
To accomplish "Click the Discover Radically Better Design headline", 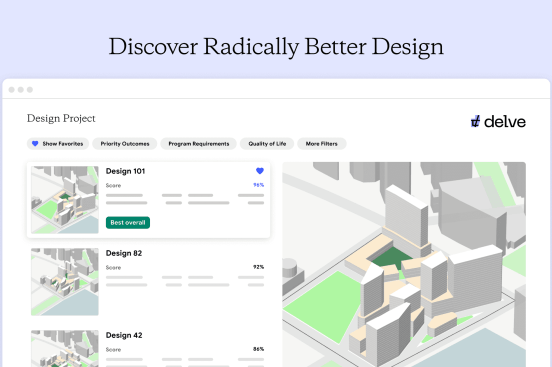I will point(276,47).
